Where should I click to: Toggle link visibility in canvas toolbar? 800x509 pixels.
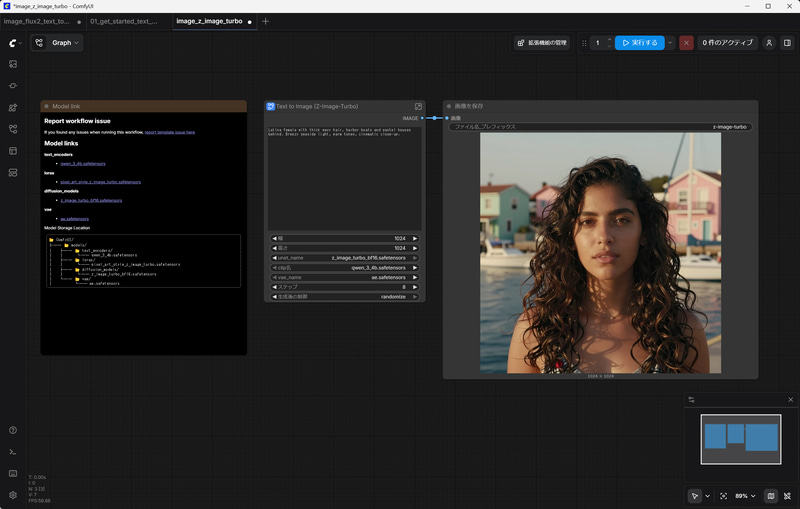(787, 496)
